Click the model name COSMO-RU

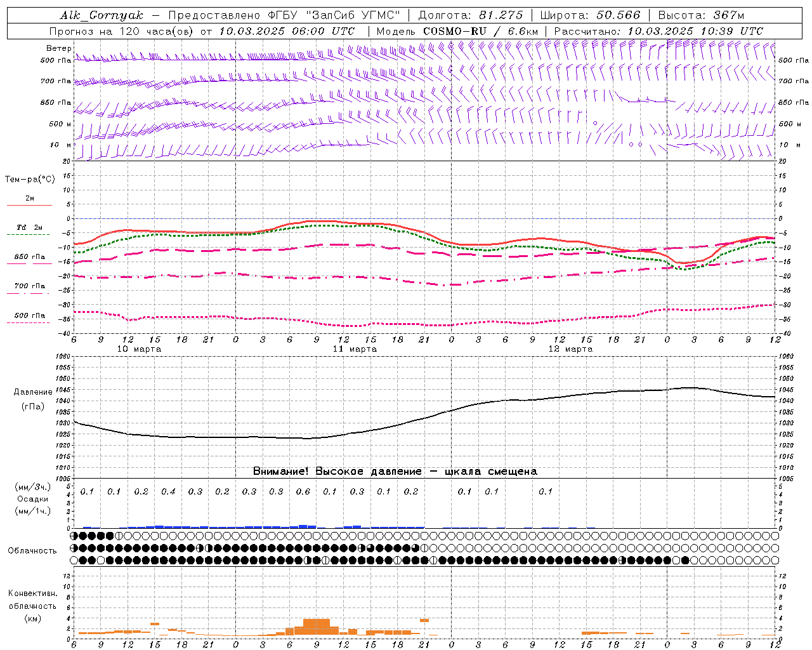[455, 30]
